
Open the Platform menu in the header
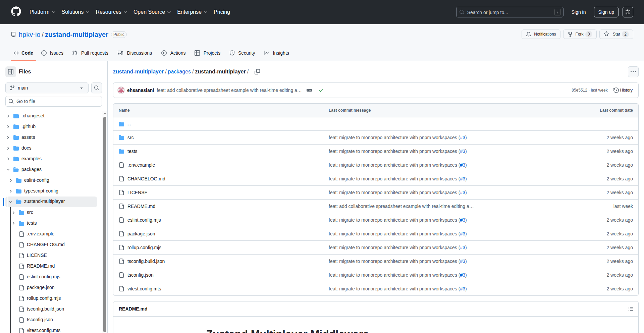(x=42, y=12)
